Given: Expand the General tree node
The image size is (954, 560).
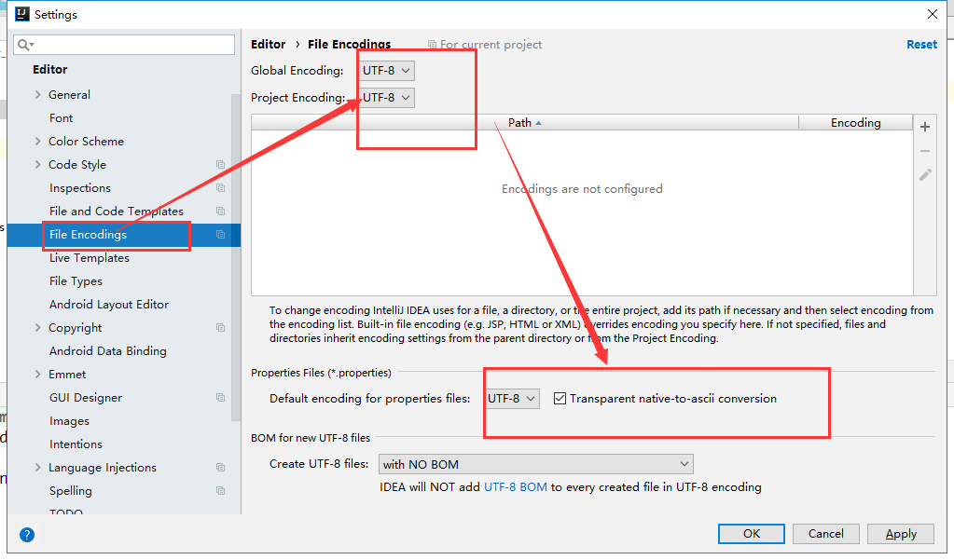Looking at the screenshot, I should (37, 94).
